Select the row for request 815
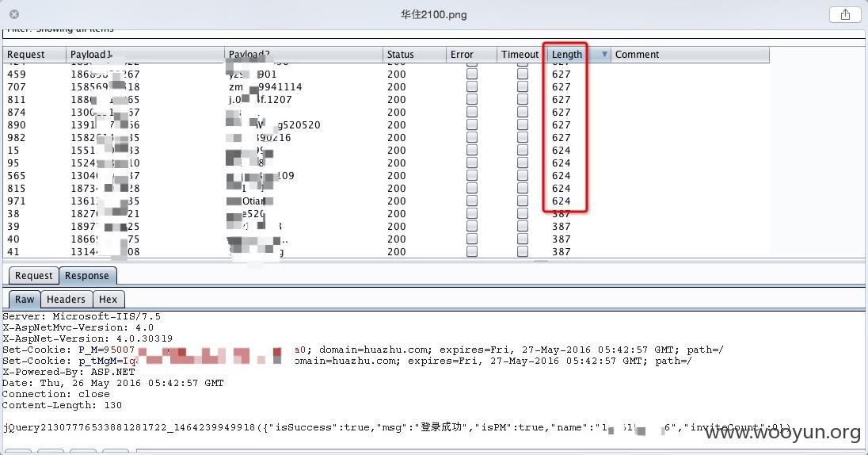This screenshot has height=455, width=868. (386, 189)
